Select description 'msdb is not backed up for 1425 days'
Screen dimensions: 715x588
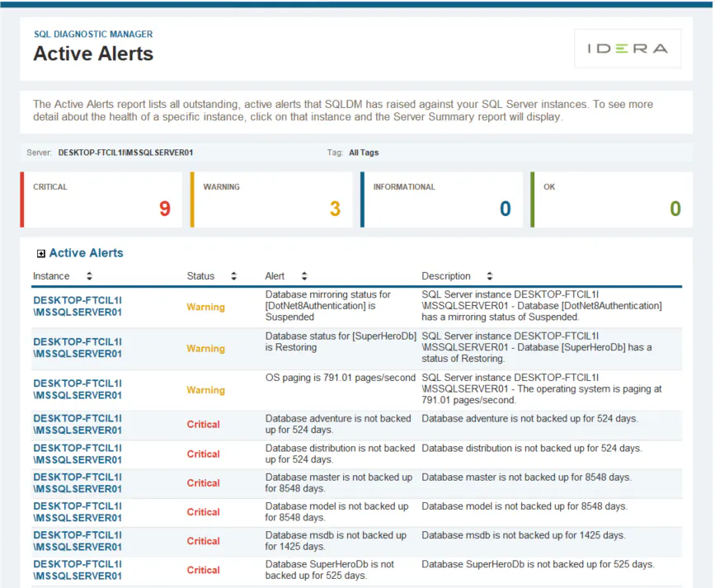coord(524,535)
